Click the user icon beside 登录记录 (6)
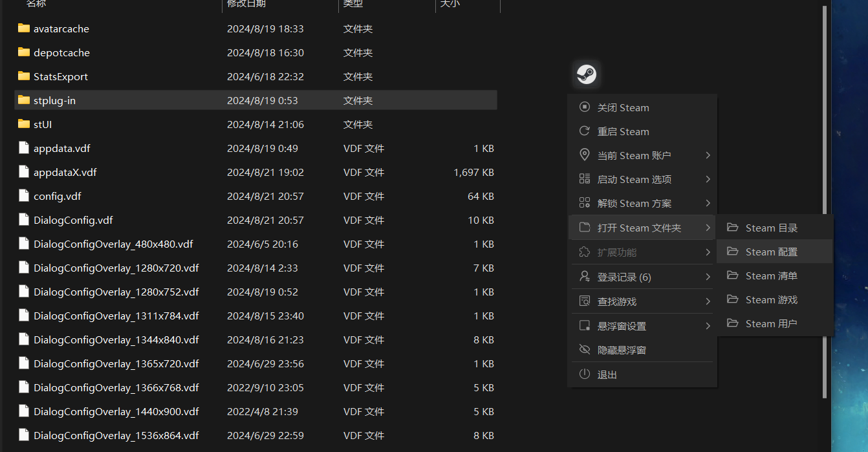 coord(585,277)
